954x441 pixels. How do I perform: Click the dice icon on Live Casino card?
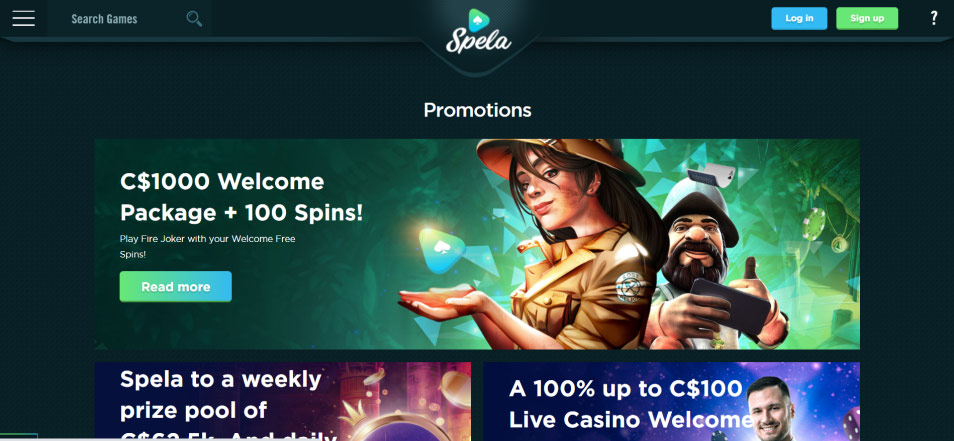(x=851, y=423)
